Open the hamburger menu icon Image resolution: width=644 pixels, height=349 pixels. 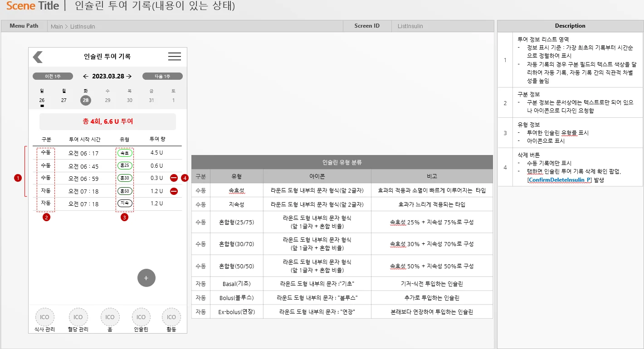click(x=175, y=57)
